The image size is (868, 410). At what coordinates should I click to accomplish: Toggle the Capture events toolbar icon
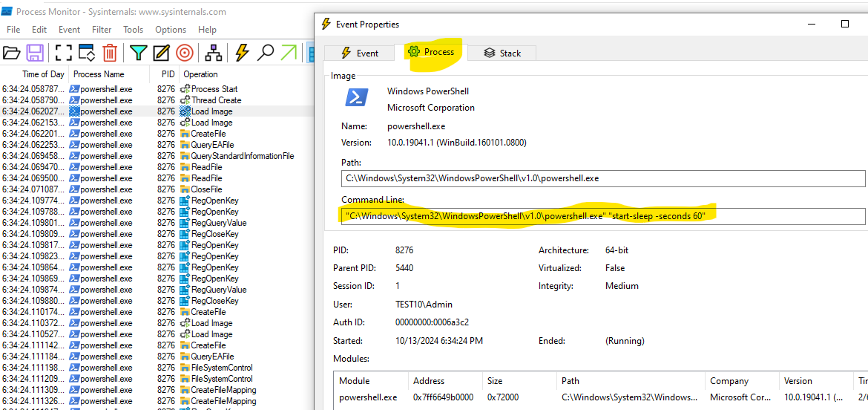coord(64,53)
